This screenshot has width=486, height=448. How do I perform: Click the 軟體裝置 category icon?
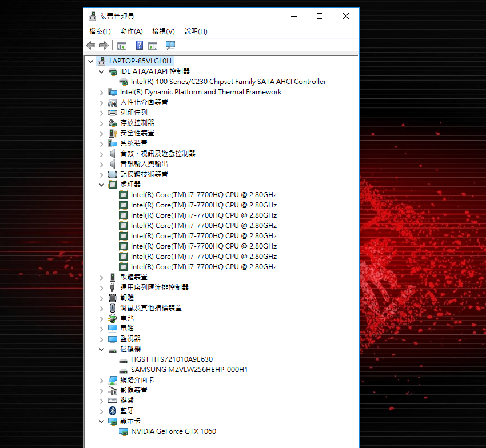(x=113, y=277)
